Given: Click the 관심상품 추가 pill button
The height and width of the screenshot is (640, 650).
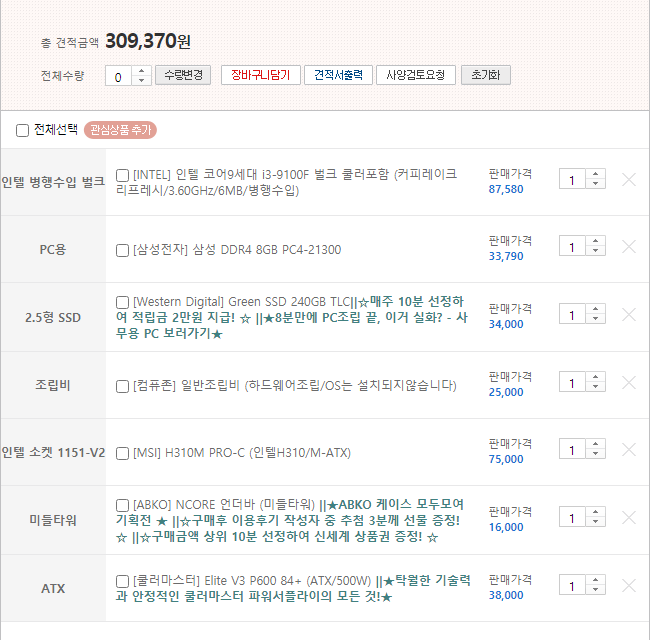Looking at the screenshot, I should point(120,130).
